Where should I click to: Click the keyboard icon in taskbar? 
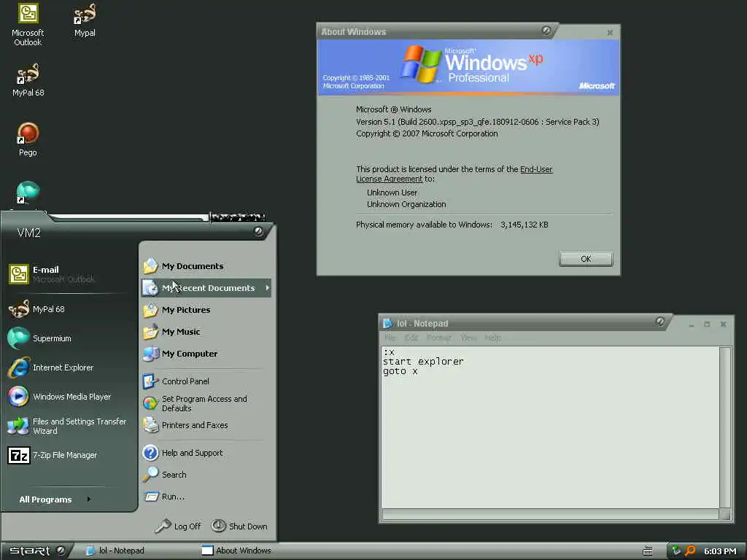(648, 551)
